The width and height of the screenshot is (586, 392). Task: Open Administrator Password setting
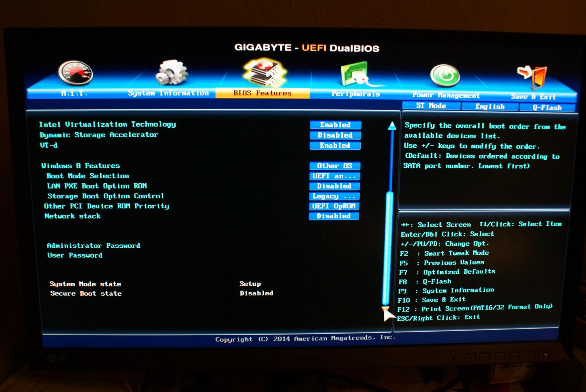pos(93,246)
